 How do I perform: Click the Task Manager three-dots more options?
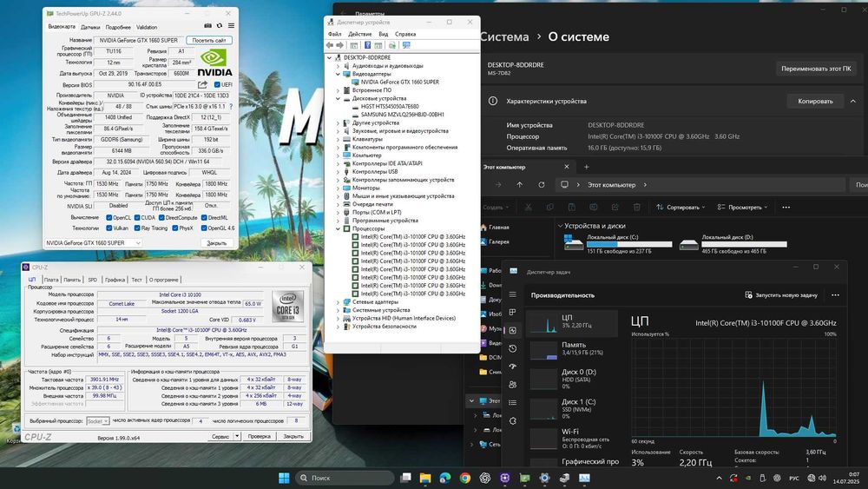pyautogui.click(x=835, y=295)
